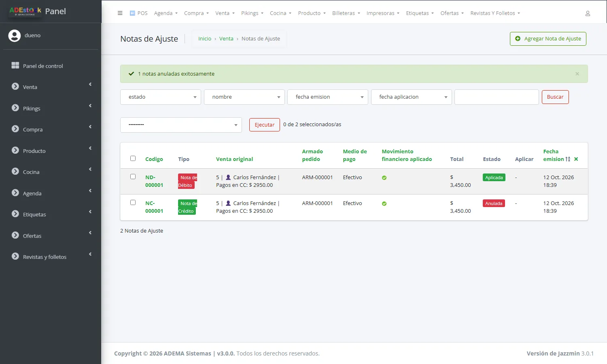
Task: Click the Carlos Fernández user icon in the ND-000001 row
Action: 228,177
